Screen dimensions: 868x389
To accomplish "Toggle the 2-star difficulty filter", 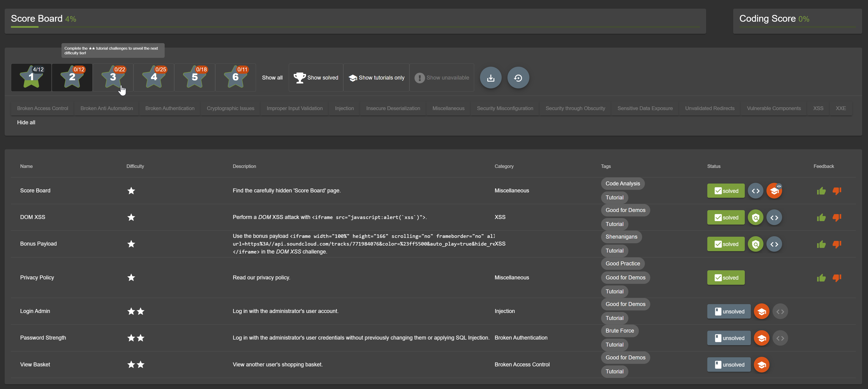I will point(72,78).
